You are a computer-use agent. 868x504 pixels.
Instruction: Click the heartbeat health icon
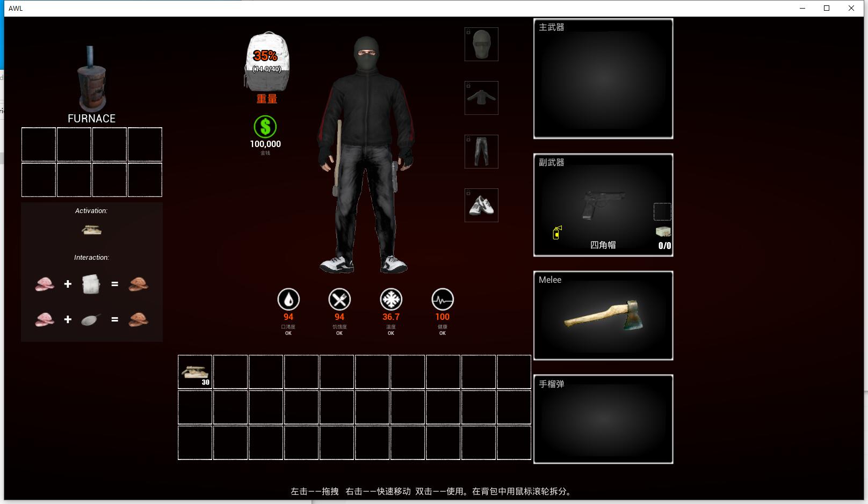(443, 300)
